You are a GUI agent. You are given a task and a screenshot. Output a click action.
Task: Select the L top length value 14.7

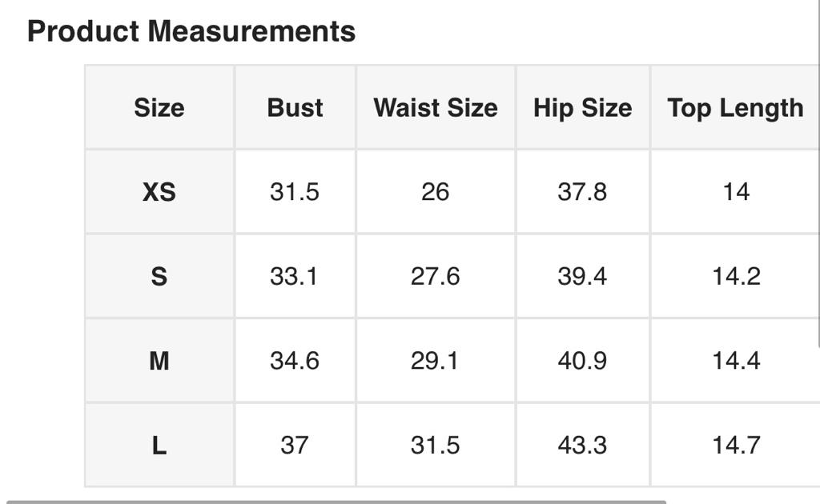click(x=735, y=445)
